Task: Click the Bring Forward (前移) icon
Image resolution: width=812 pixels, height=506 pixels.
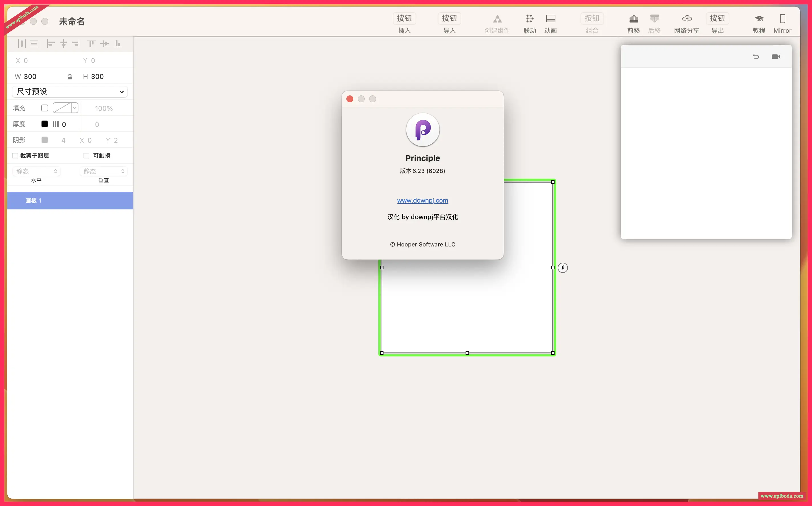Action: point(633,19)
